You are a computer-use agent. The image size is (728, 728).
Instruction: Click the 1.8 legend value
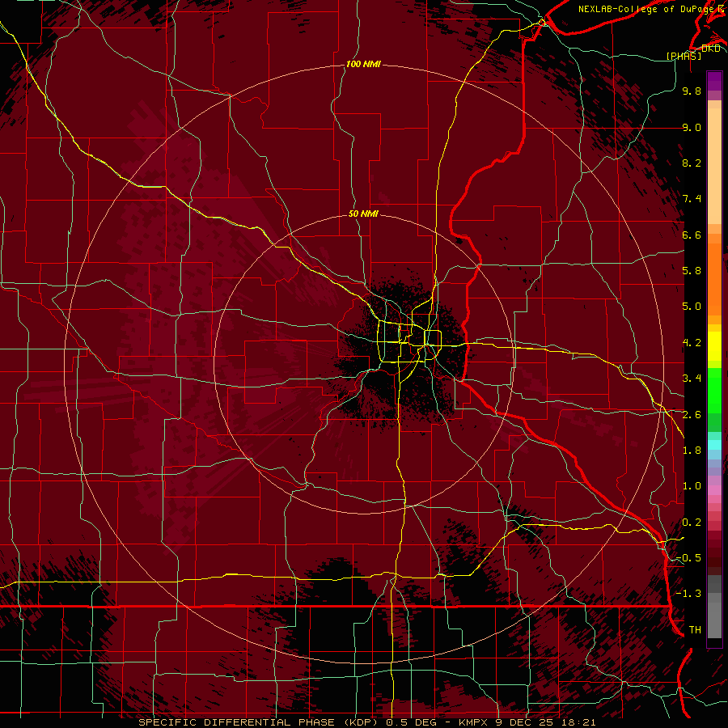692,451
